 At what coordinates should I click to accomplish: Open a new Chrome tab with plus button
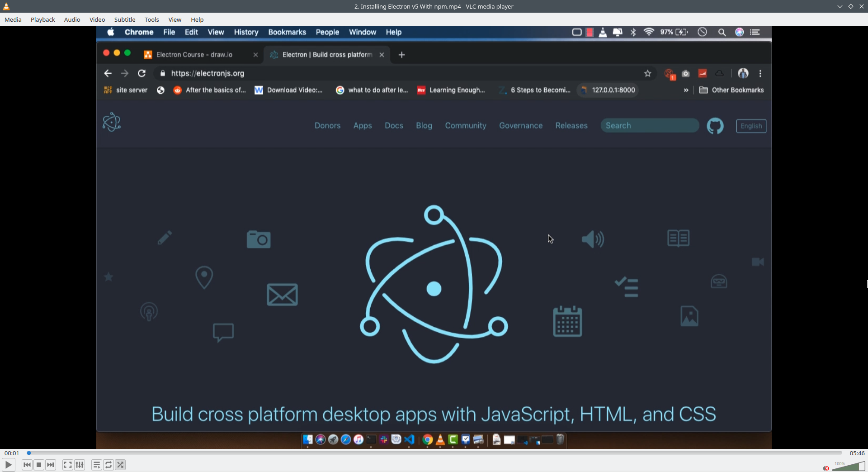(x=401, y=55)
